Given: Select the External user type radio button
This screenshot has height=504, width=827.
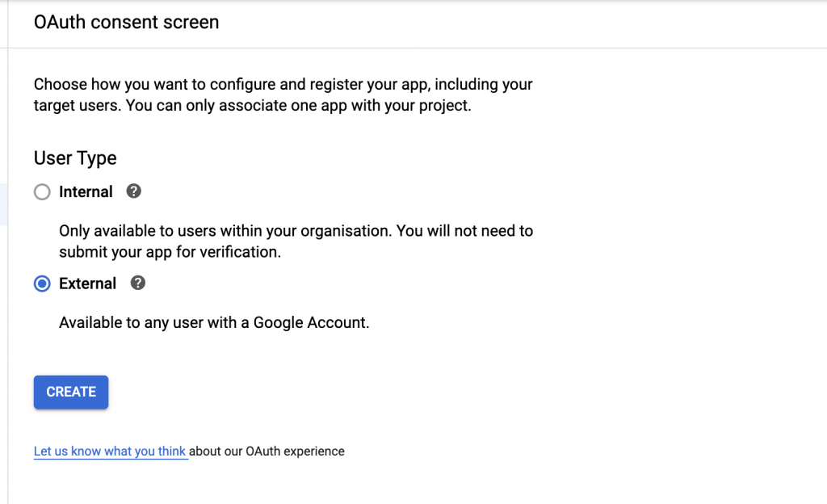Looking at the screenshot, I should pyautogui.click(x=42, y=283).
